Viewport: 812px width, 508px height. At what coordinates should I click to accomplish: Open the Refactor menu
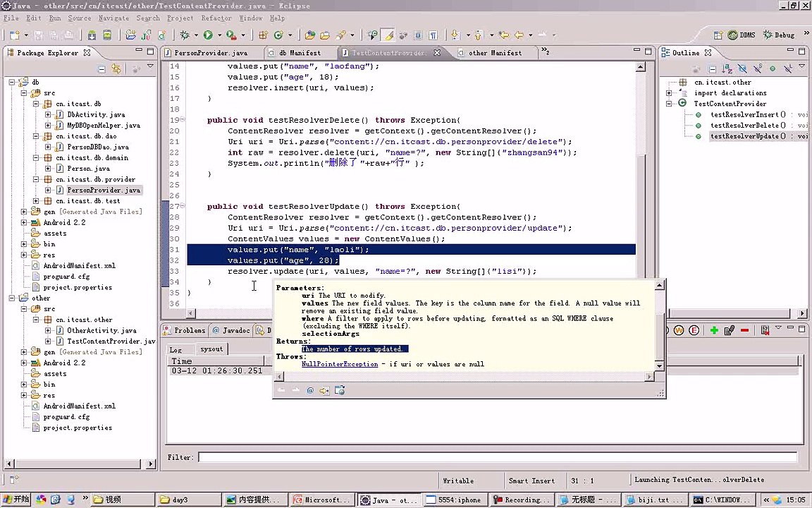pos(216,18)
